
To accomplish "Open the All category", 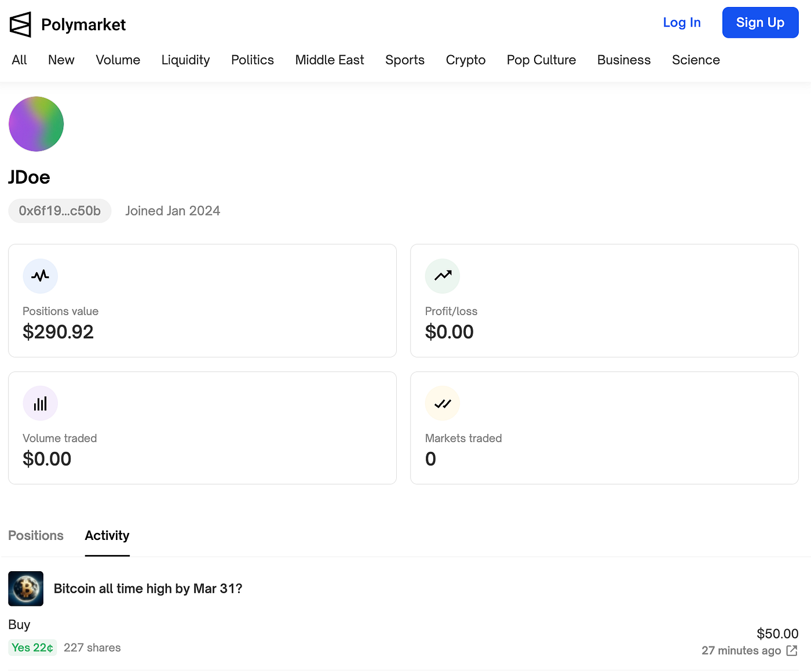I will click(x=19, y=60).
